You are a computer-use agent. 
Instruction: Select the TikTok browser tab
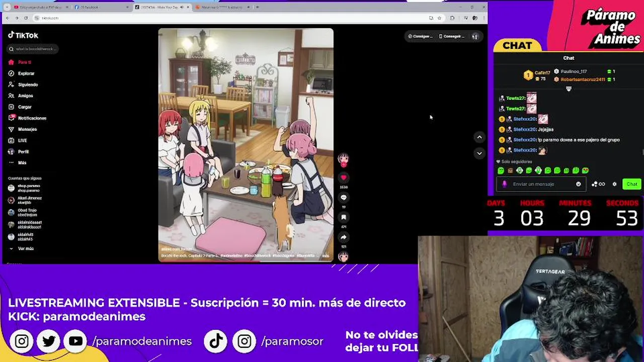(163, 7)
